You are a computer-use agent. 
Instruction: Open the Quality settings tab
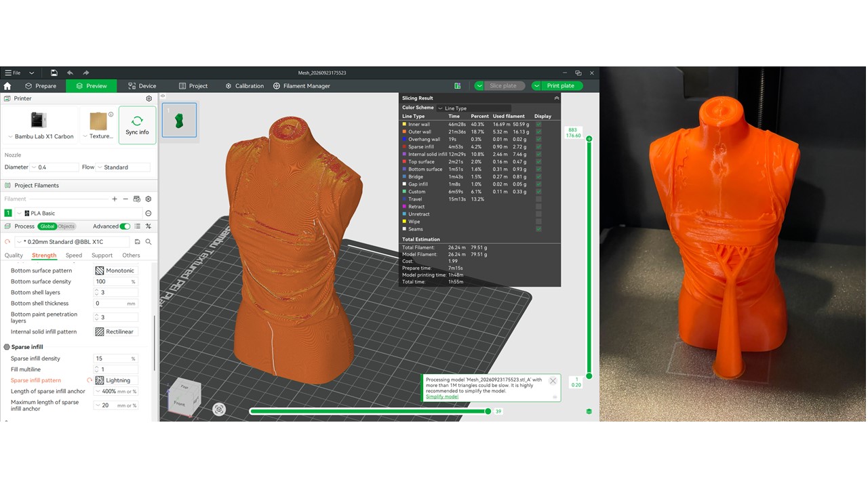14,256
